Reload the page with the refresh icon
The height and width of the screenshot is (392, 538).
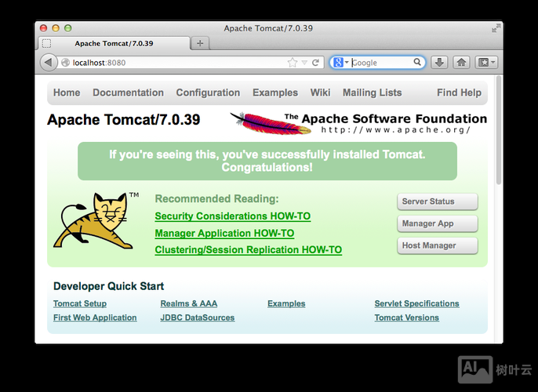point(316,63)
